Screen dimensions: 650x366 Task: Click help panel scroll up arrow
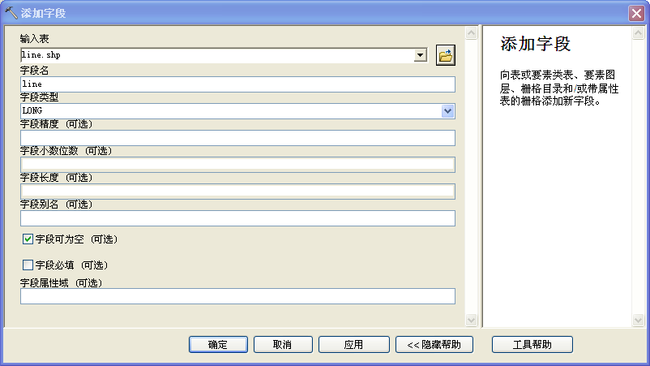click(x=638, y=33)
